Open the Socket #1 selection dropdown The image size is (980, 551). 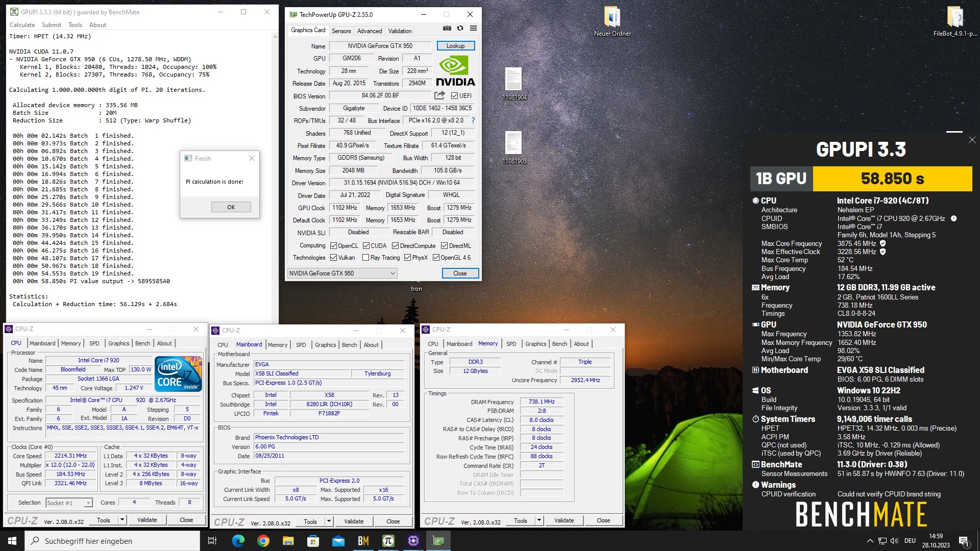pos(69,503)
